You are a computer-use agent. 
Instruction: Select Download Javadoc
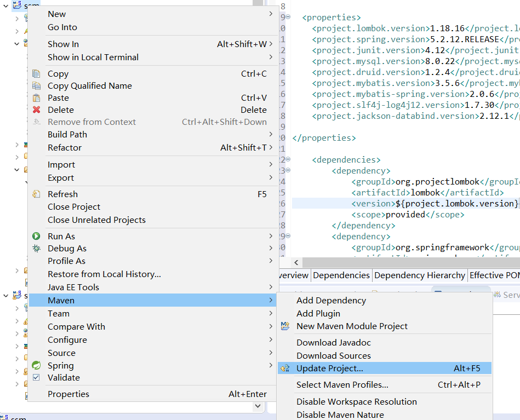[385, 342]
